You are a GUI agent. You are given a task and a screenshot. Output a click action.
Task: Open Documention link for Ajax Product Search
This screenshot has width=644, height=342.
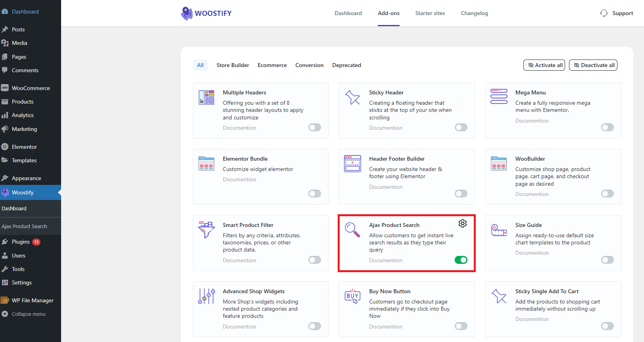(x=386, y=260)
